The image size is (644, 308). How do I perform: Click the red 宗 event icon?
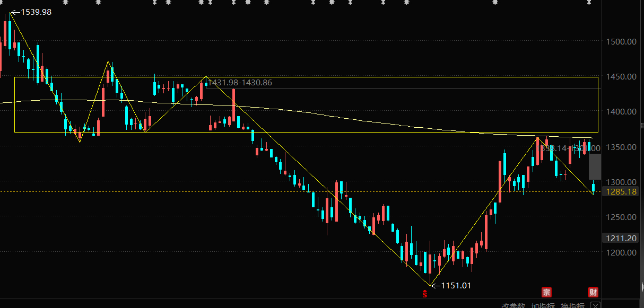tap(546, 292)
